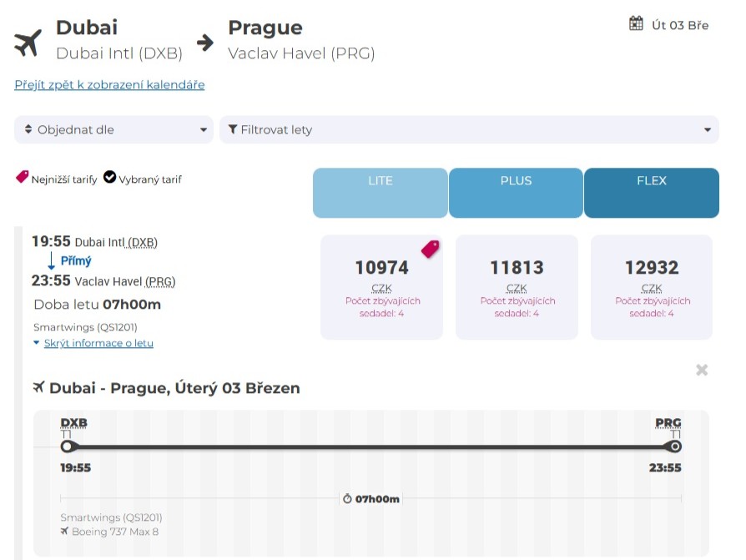
Task: Click the arrow icon between Dubai and Prague
Action: [x=205, y=42]
